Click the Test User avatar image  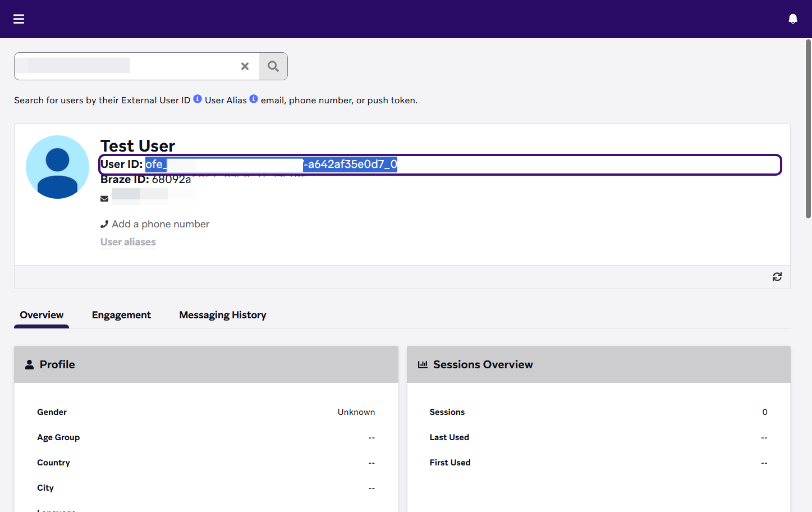coord(57,167)
